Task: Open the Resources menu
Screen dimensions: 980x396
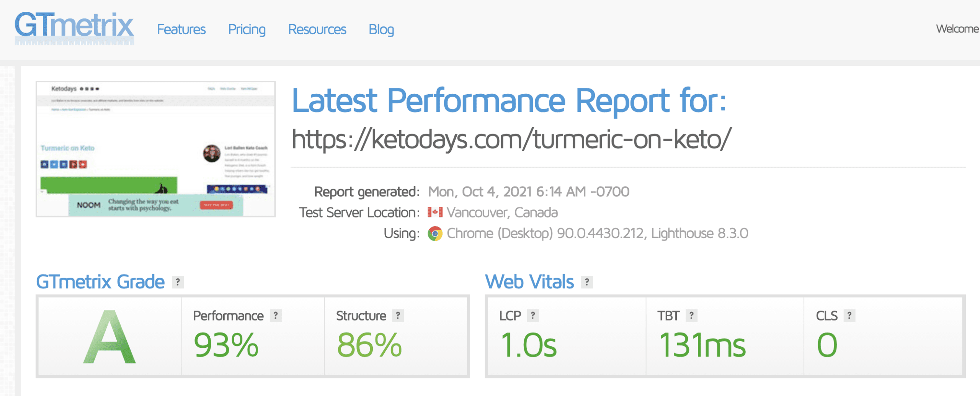Action: click(x=317, y=29)
